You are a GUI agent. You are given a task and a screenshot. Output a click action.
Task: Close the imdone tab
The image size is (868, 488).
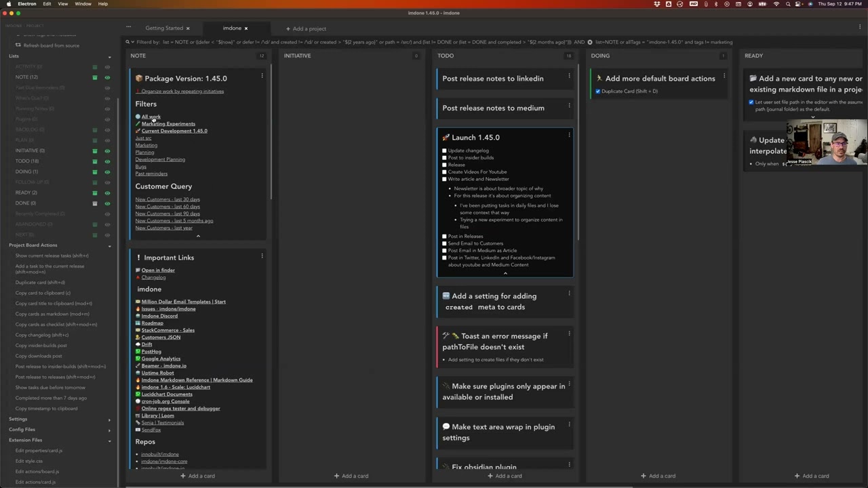(246, 28)
